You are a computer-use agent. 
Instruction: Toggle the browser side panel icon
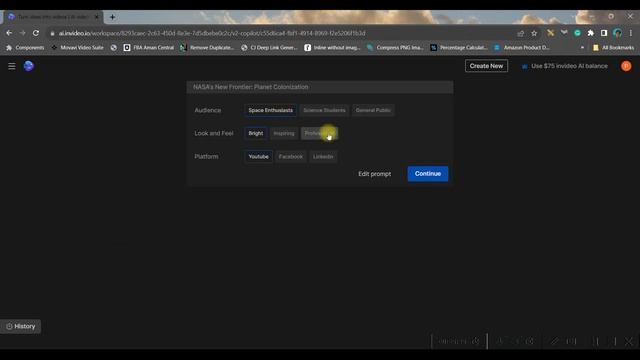[x=604, y=33]
